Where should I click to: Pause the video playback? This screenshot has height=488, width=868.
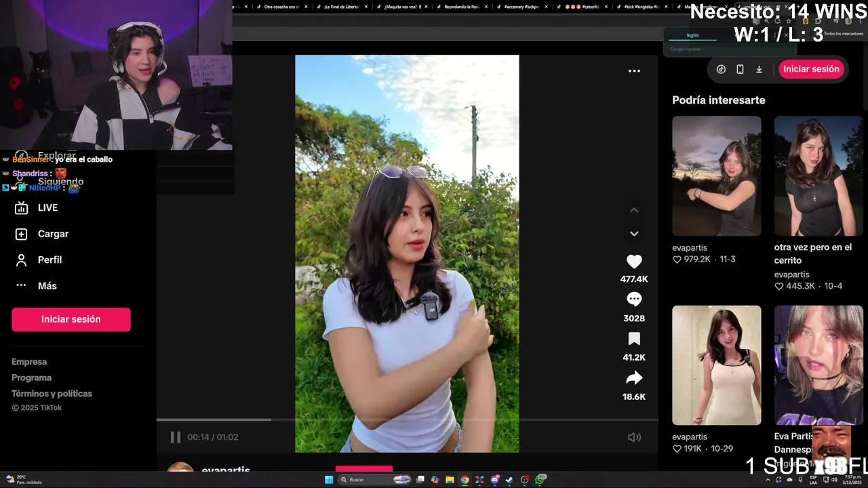click(x=175, y=437)
